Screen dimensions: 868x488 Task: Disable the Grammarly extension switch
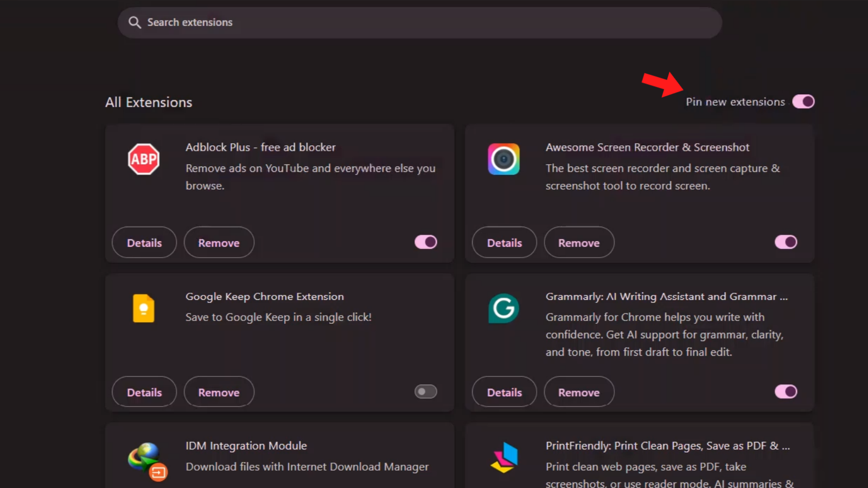click(x=786, y=391)
